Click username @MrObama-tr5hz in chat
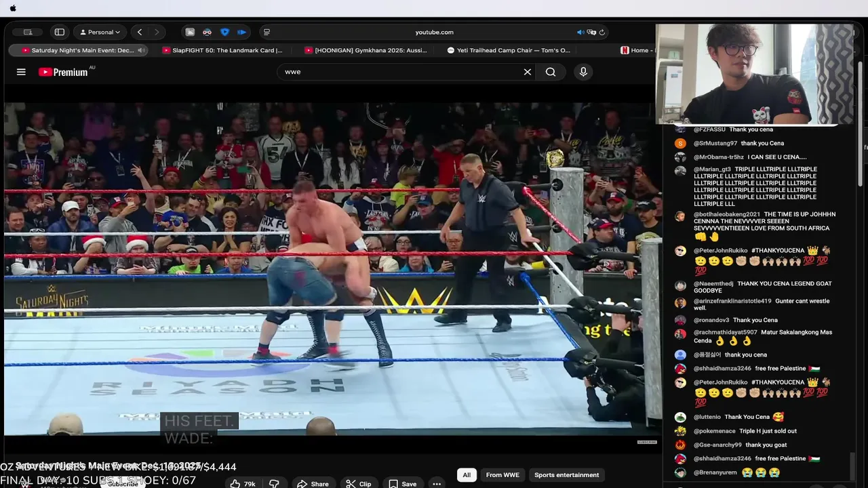This screenshot has height=488, width=868. (719, 157)
